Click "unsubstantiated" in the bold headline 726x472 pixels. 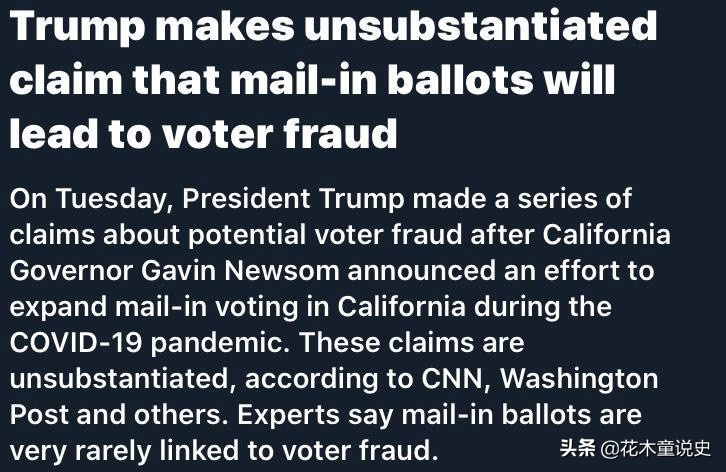coord(481,24)
